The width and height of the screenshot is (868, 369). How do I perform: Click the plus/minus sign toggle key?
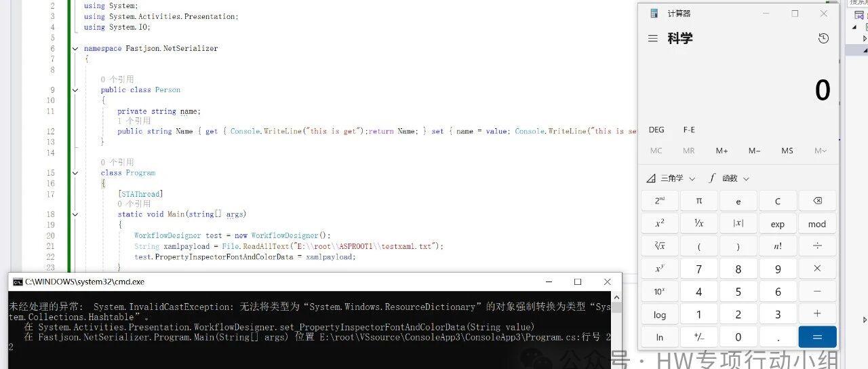[x=699, y=337]
